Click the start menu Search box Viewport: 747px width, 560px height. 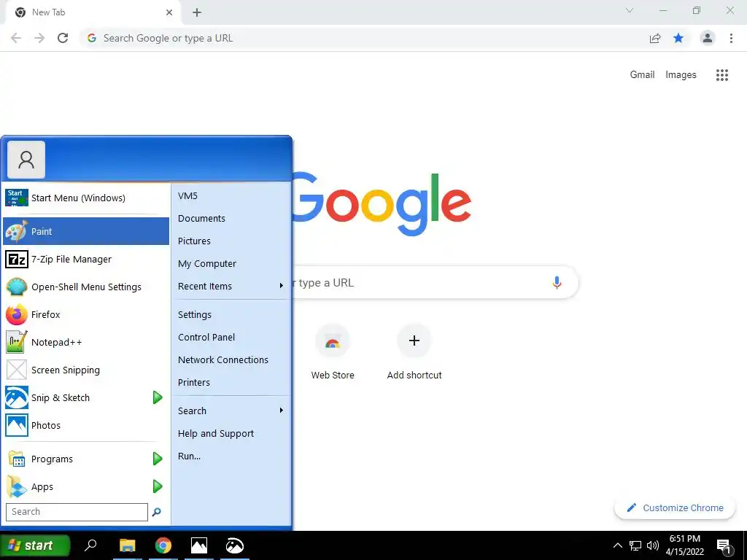77,512
